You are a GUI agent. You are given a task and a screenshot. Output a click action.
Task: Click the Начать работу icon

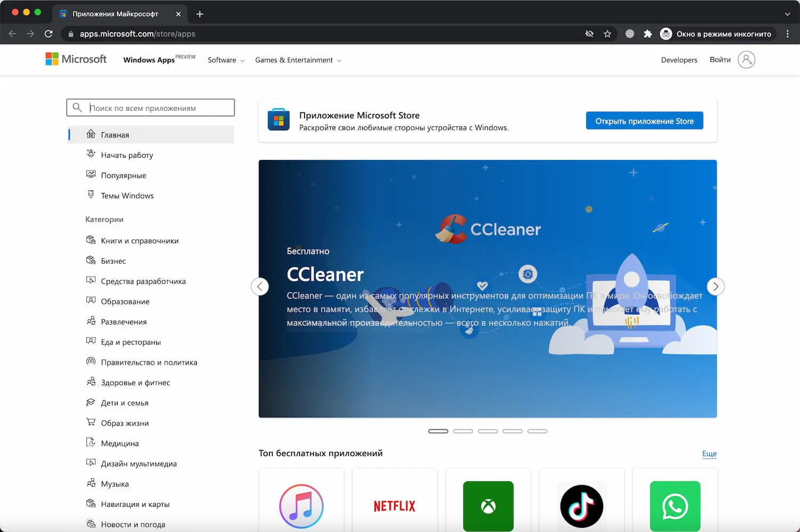pyautogui.click(x=91, y=155)
